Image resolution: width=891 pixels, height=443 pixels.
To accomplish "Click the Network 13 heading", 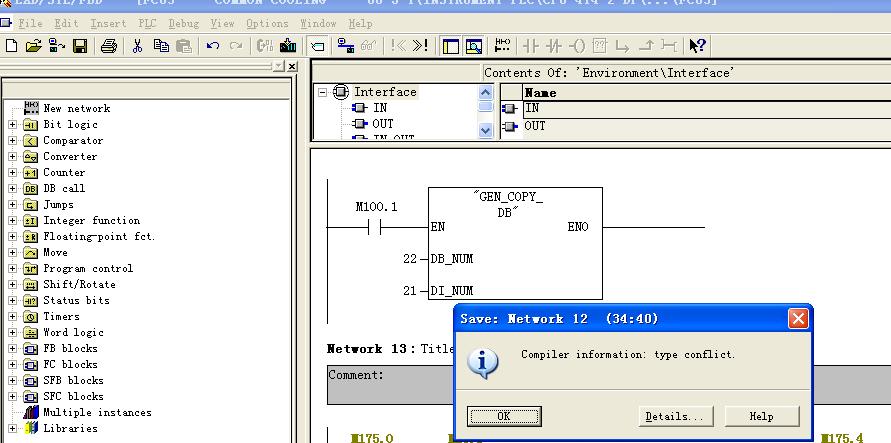I will pyautogui.click(x=371, y=349).
